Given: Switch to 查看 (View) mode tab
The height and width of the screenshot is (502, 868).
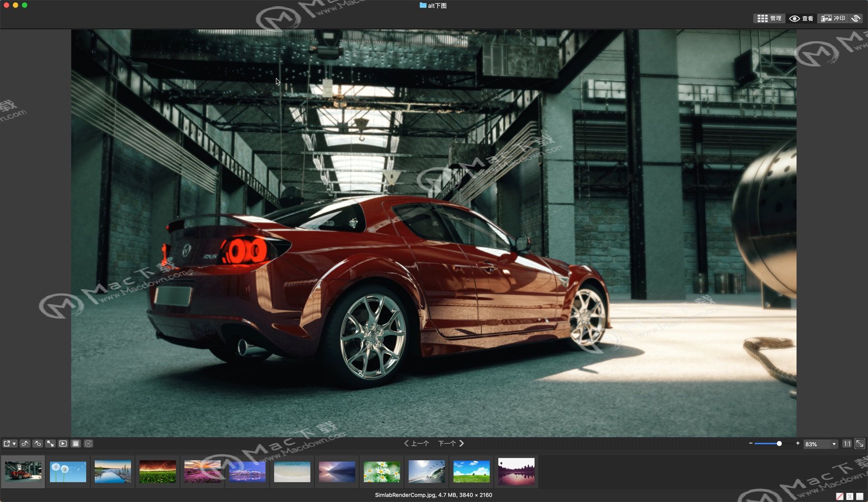Looking at the screenshot, I should pyautogui.click(x=801, y=18).
